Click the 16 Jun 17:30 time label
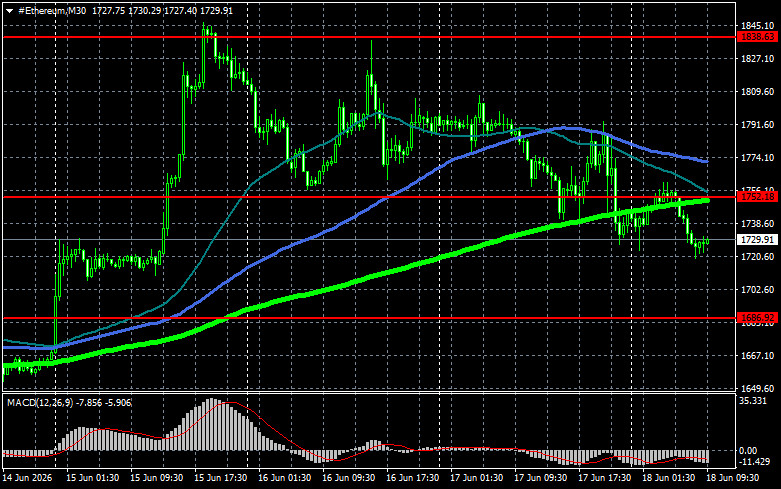 (x=412, y=478)
